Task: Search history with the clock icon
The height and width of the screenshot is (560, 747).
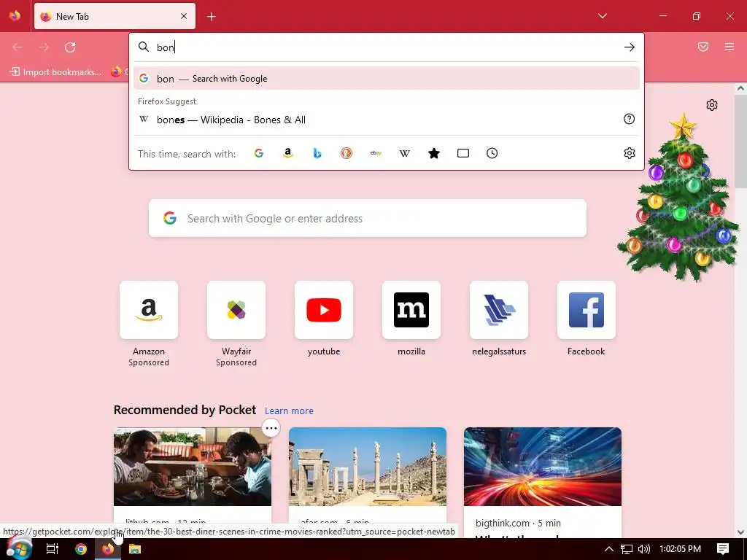Action: tap(492, 153)
